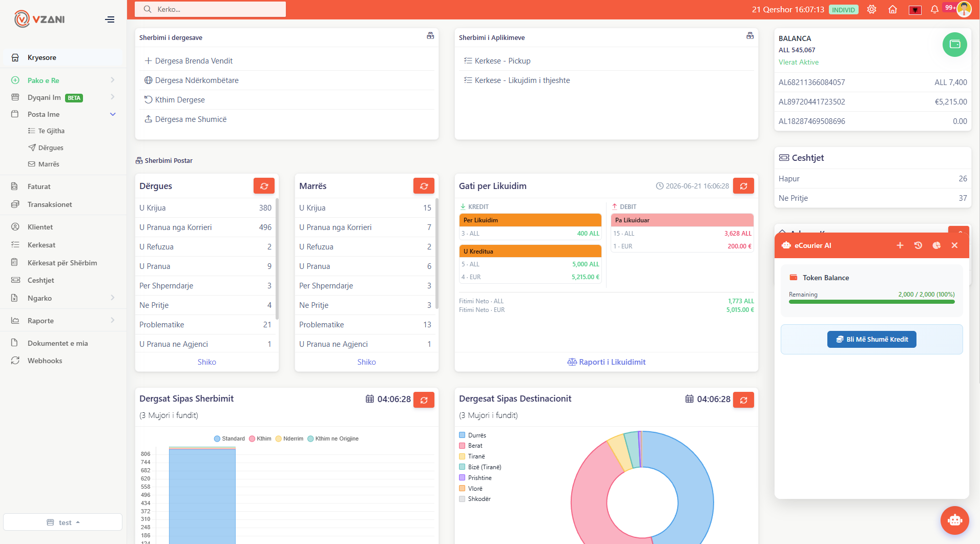
Task: Open eCourier AI chat history icon
Action: [918, 245]
